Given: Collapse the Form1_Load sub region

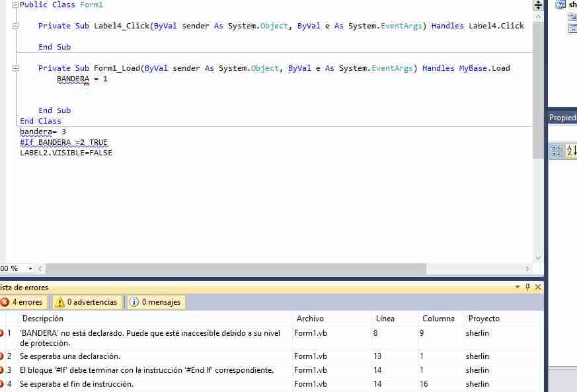Looking at the screenshot, I should pyautogui.click(x=15, y=68).
